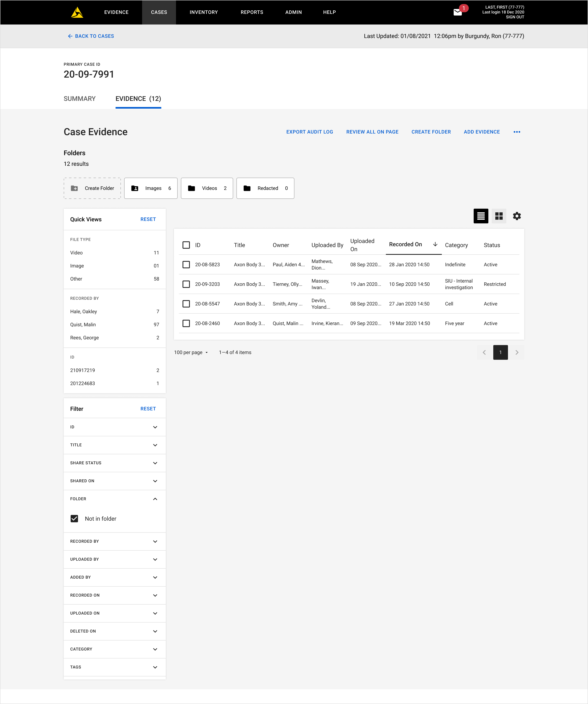This screenshot has height=704, width=588.
Task: Open the mail notifications envelope
Action: pyautogui.click(x=458, y=12)
